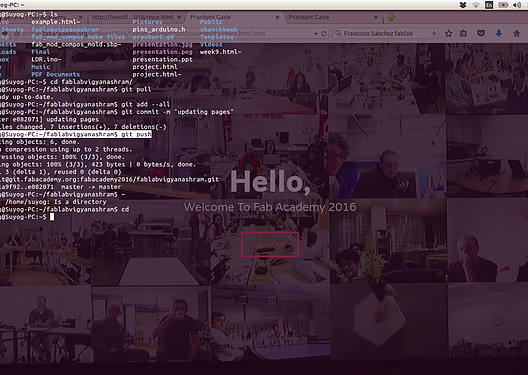Click the 'git pull' command line in terminal
The height and width of the screenshot is (375, 528).
click(75, 90)
